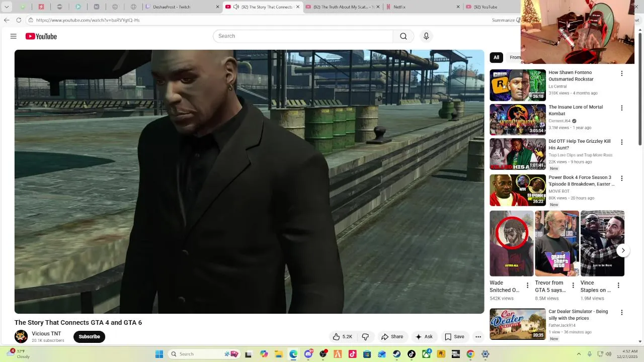644x362 pixels.
Task: Open the Trevor from GTA 5 short thumbnail
Action: click(557, 243)
